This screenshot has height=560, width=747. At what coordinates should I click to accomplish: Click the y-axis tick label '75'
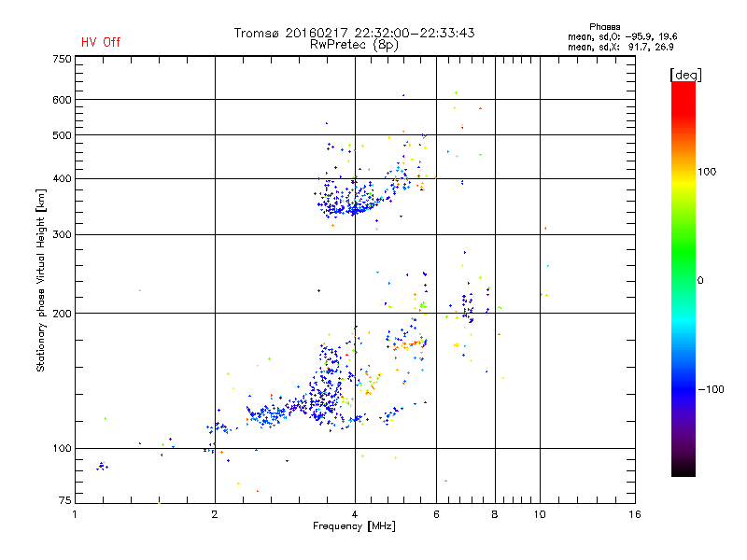coord(65,500)
